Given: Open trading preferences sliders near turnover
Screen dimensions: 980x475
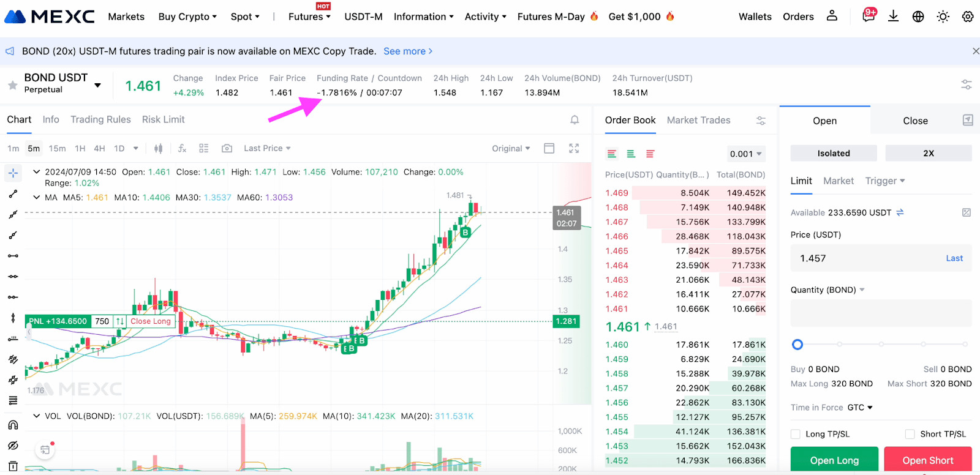Looking at the screenshot, I should (x=967, y=84).
